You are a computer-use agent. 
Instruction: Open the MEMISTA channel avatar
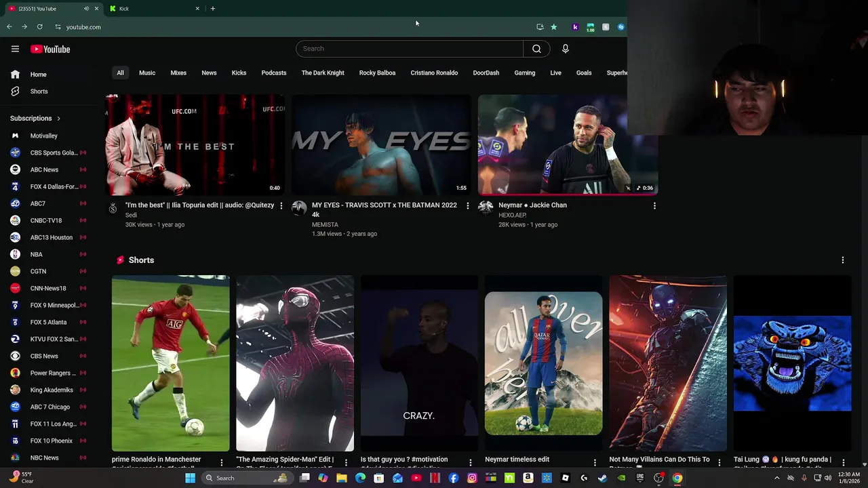tap(299, 208)
